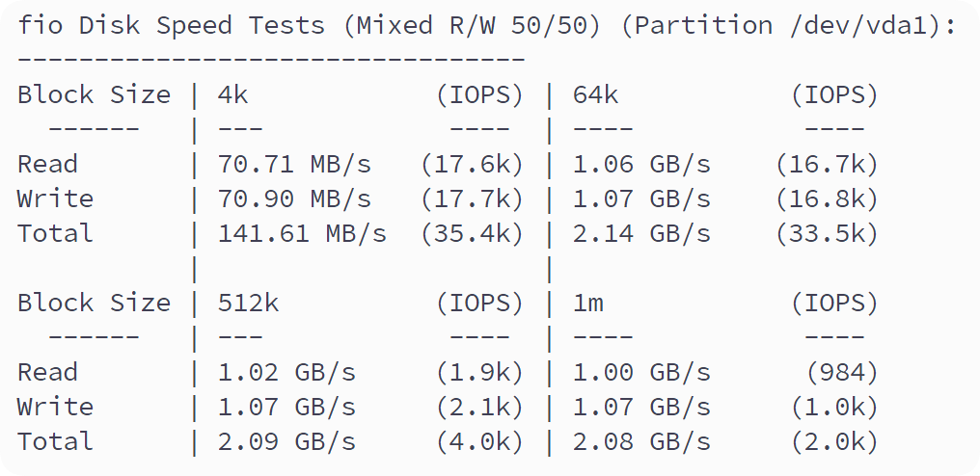
Task: Click the 512k block size header
Action: coord(249,303)
